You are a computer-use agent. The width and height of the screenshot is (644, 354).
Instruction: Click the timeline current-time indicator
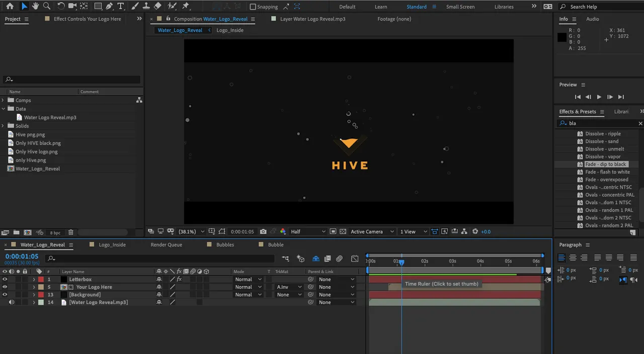pos(401,261)
